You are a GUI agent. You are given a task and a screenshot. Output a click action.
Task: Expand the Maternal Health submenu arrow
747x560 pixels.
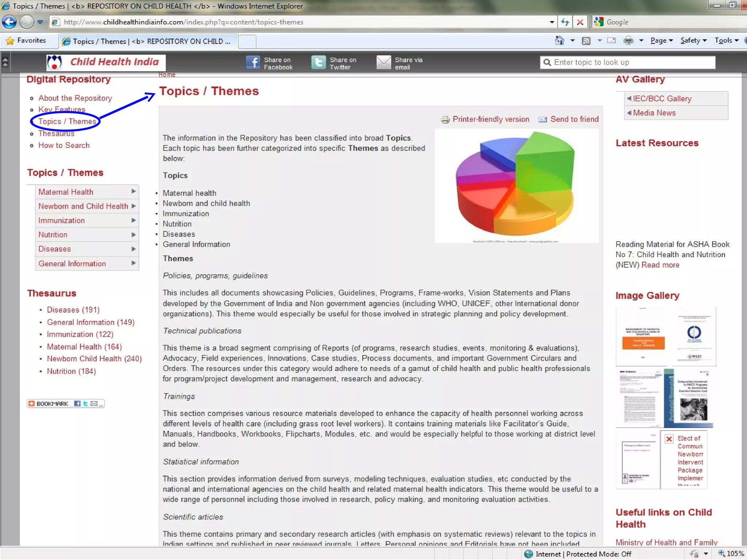pyautogui.click(x=133, y=191)
